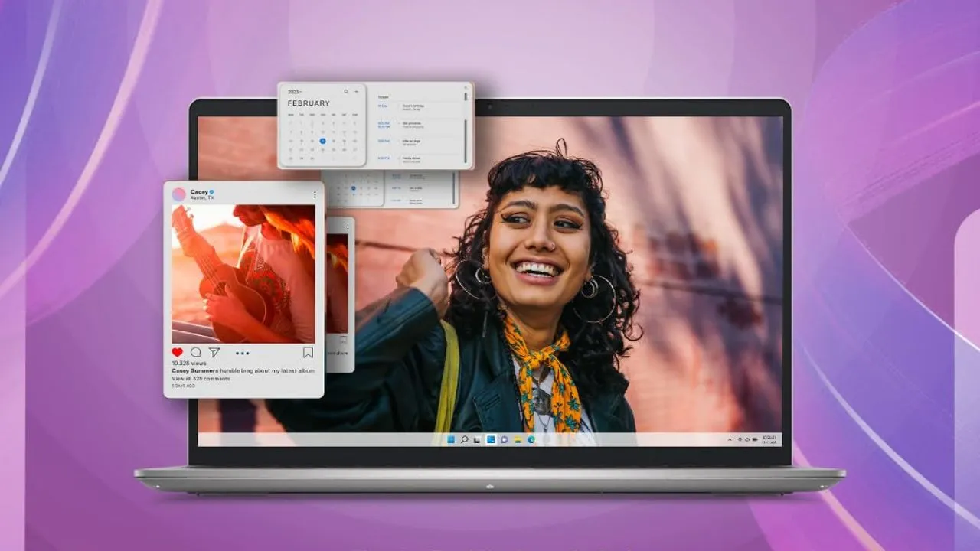Screen dimensions: 980x551
Task: Save the post with the bookmark icon
Action: (x=308, y=353)
